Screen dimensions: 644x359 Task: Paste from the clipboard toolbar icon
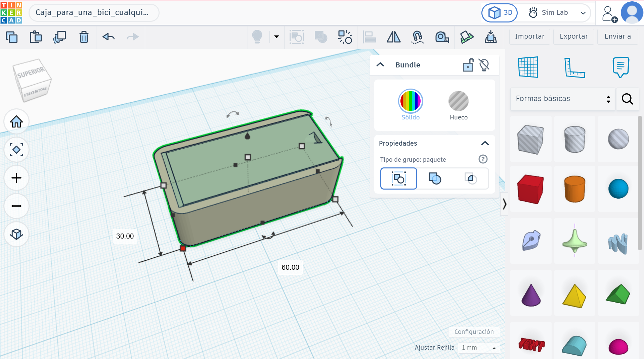36,37
